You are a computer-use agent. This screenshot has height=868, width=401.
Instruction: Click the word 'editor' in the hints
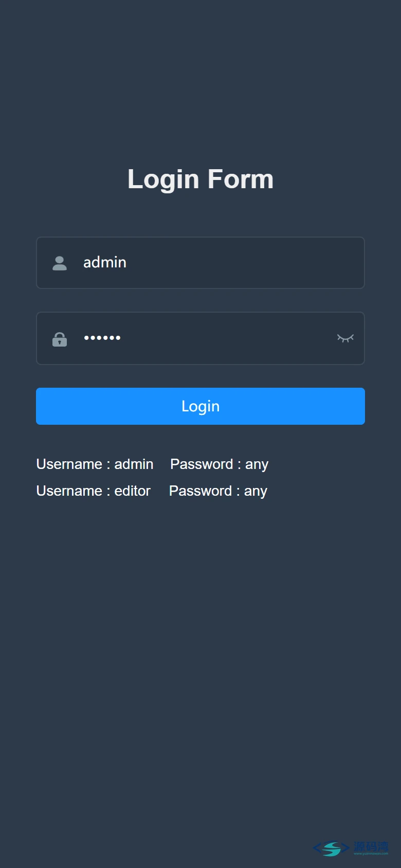[133, 491]
